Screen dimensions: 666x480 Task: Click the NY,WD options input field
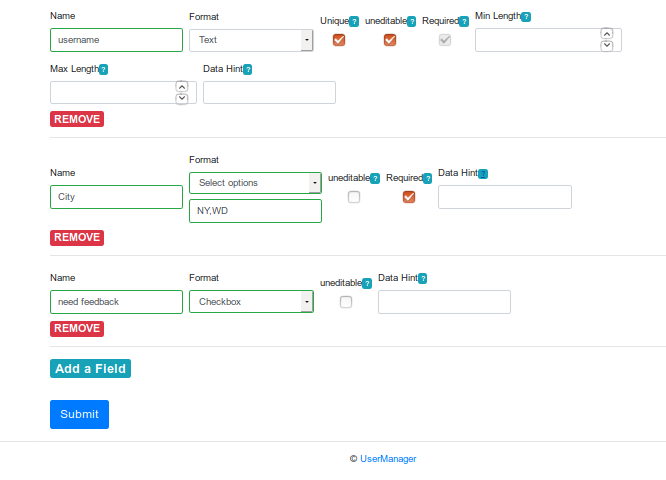[255, 211]
